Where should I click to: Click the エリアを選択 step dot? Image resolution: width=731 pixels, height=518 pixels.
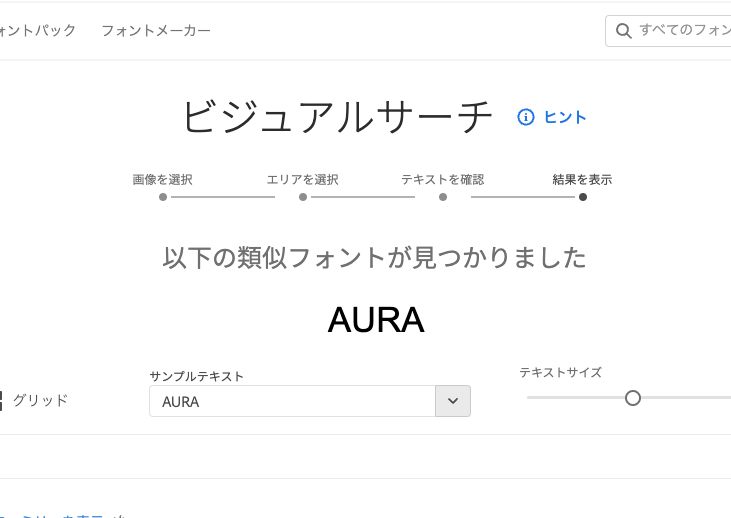[x=303, y=197]
